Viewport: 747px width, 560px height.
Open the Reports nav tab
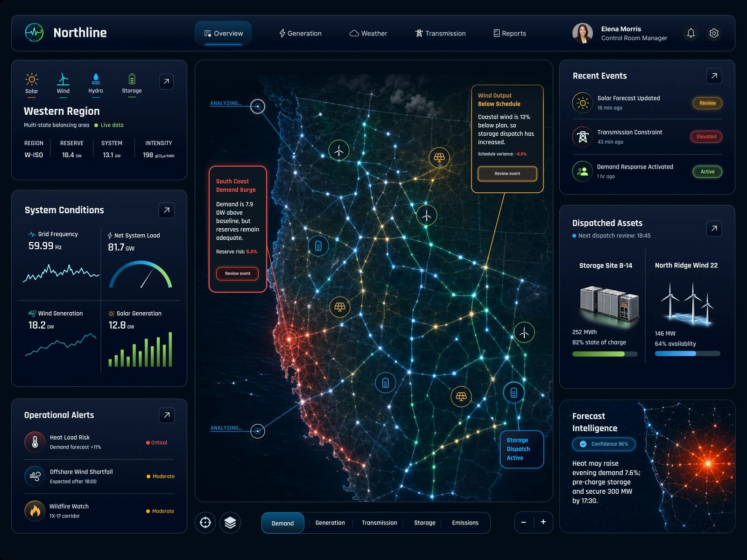click(x=509, y=33)
